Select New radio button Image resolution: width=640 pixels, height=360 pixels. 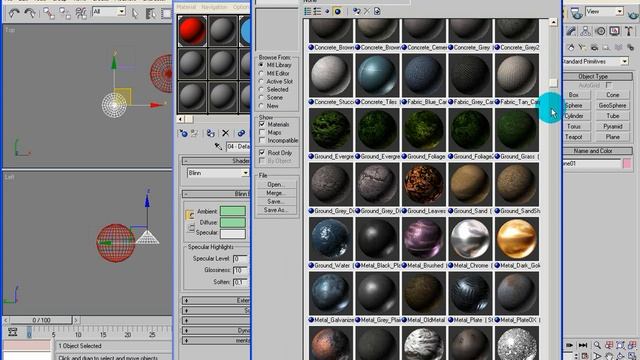(261, 106)
